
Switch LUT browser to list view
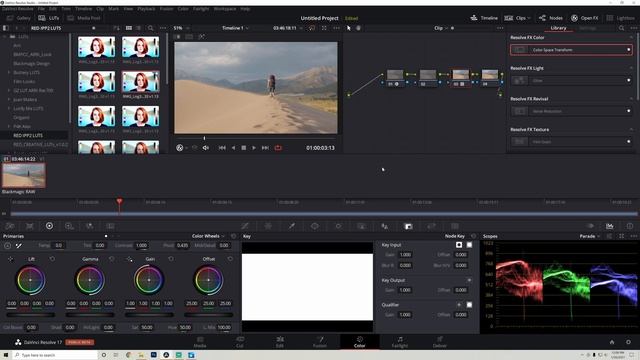click(x=139, y=28)
